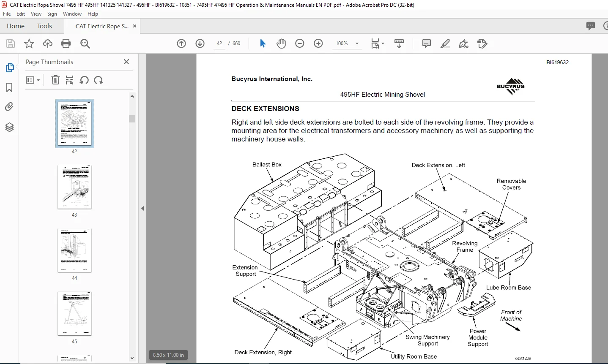
Task: Click the 8.50 x 11.00 in size label
Action: point(168,355)
